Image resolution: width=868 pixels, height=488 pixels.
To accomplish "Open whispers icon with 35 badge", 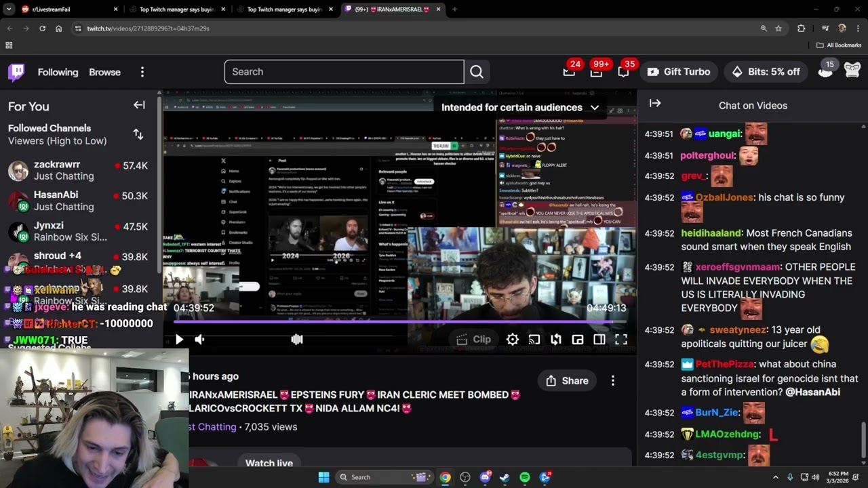I will click(x=624, y=72).
